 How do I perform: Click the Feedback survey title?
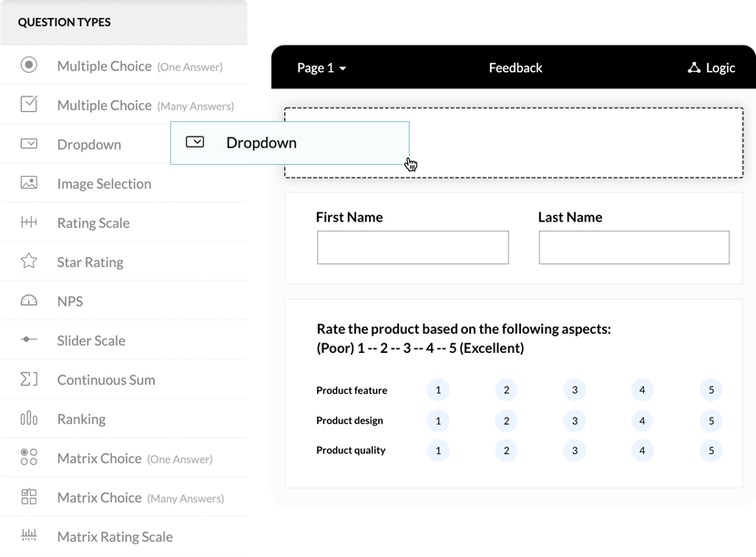coord(515,67)
